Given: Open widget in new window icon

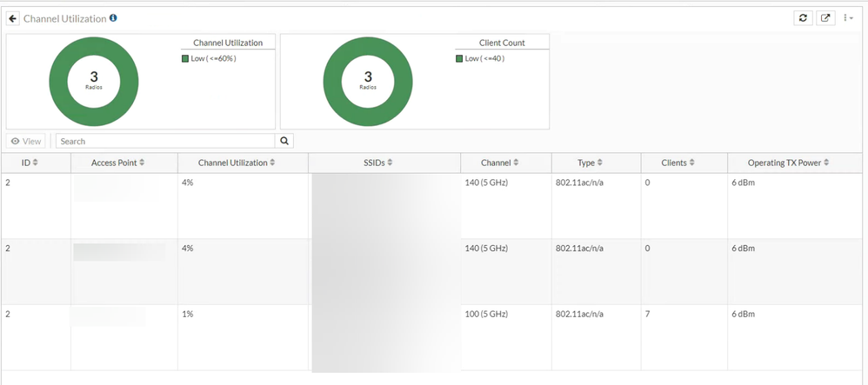Looking at the screenshot, I should click(825, 17).
